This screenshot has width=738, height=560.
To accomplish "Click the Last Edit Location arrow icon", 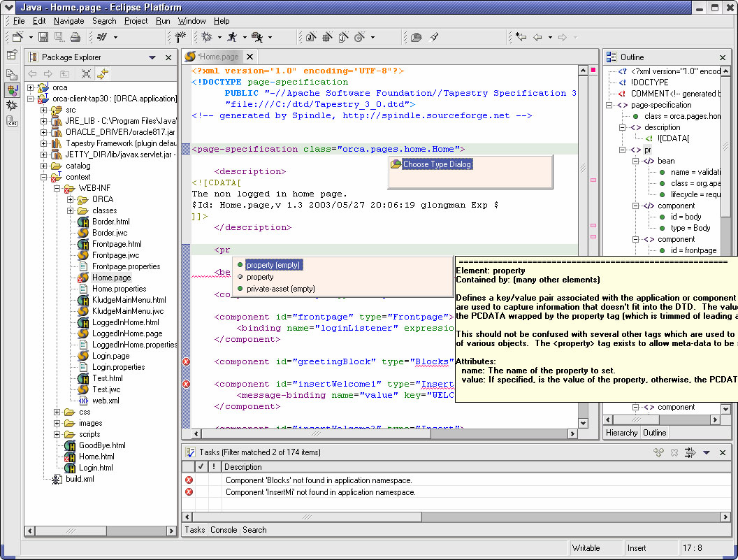I will pyautogui.click(x=521, y=37).
